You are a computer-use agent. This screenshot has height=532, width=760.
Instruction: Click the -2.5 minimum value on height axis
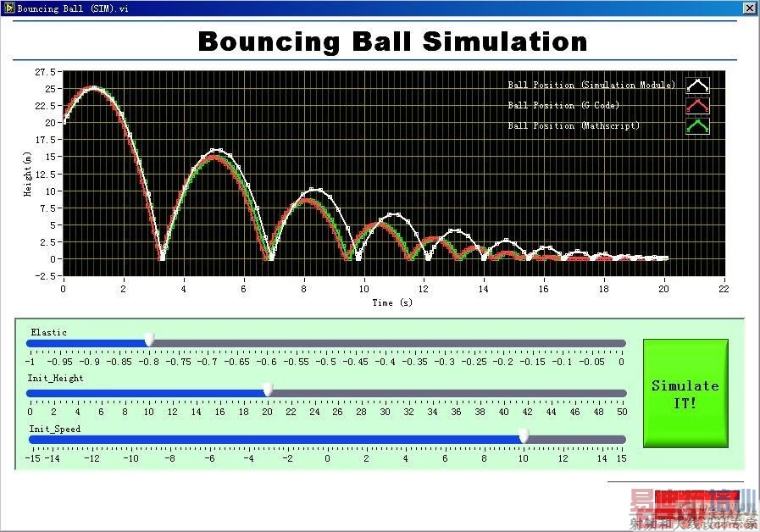(45, 276)
